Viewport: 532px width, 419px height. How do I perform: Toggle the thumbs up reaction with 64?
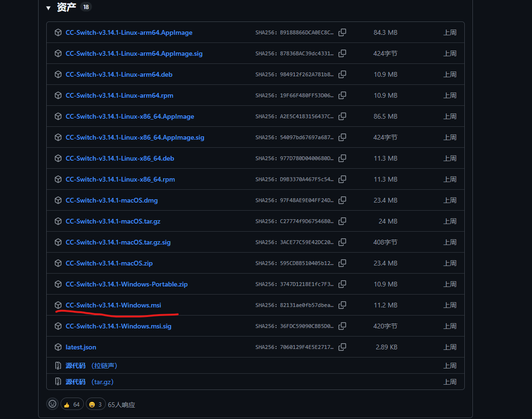pos(72,404)
